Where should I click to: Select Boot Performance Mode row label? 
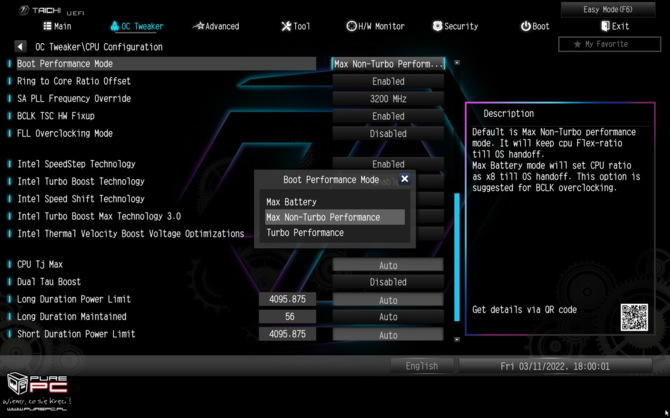65,64
